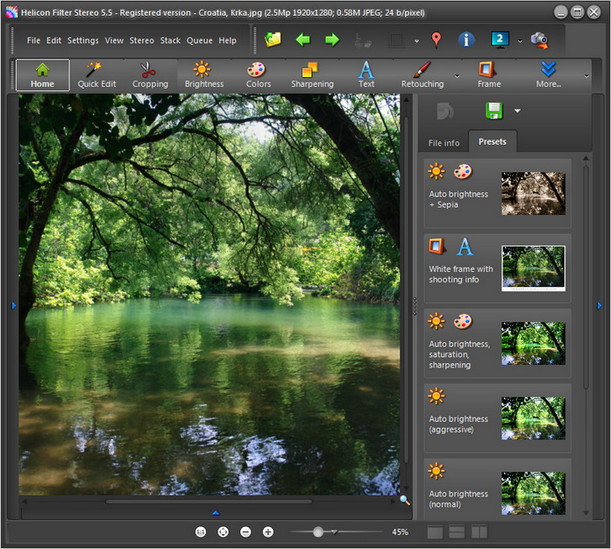Image resolution: width=611 pixels, height=549 pixels.
Task: Toggle the vertical split view layout
Action: tap(479, 532)
